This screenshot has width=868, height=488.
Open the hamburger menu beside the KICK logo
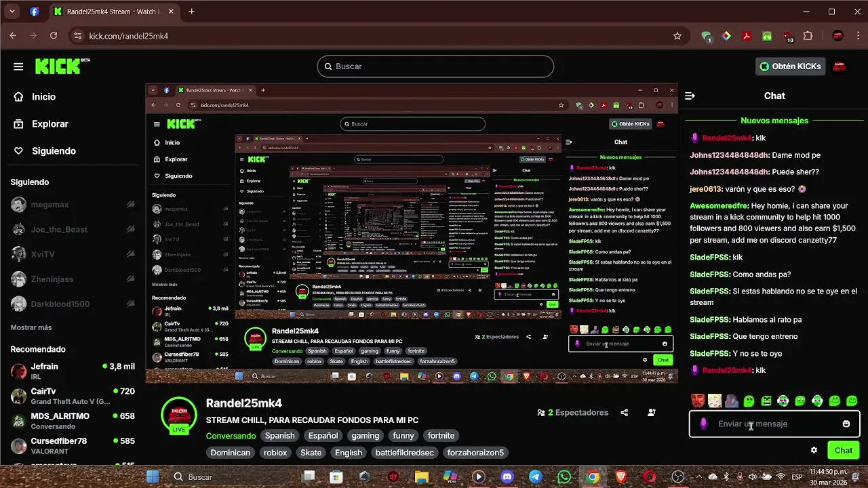tap(18, 66)
